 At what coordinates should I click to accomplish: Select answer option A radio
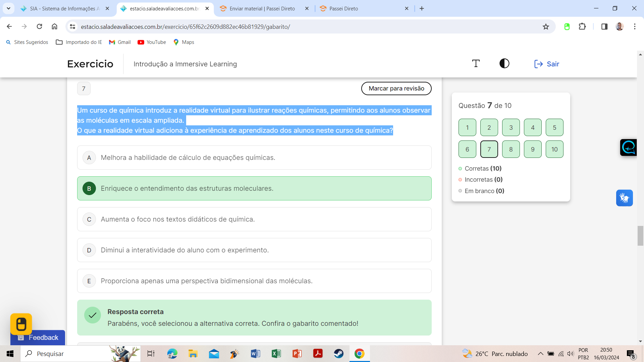[x=89, y=158]
